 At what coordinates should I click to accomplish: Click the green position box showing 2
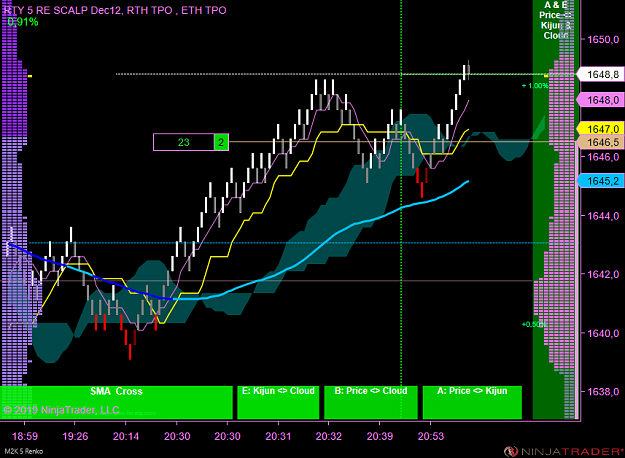pos(221,142)
